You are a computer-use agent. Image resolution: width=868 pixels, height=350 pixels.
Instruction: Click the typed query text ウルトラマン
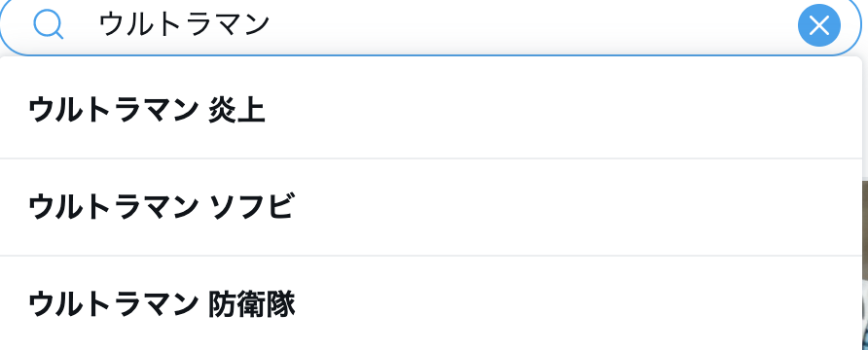184,25
